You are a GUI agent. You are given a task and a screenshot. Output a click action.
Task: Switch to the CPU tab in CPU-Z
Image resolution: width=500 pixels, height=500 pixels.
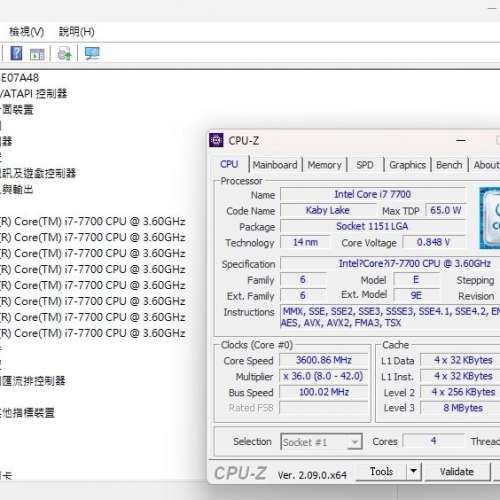pos(229,164)
